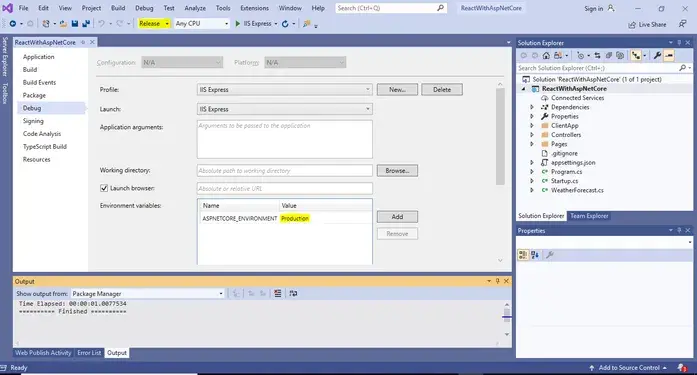Click Pending Changes Filter icon in Solution Explorer
Screen dimensions: 697x375
[580, 56]
